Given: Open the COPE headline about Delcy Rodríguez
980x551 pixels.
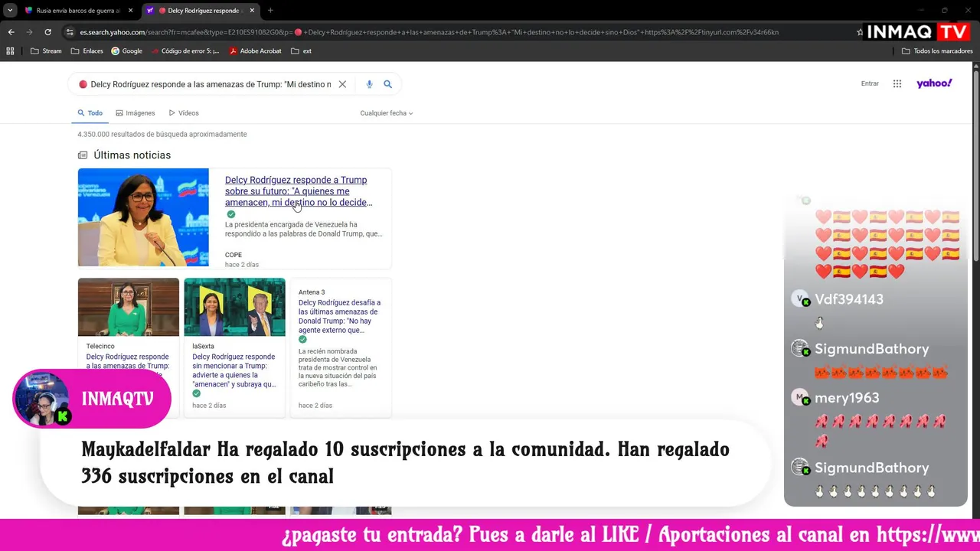Looking at the screenshot, I should click(299, 191).
